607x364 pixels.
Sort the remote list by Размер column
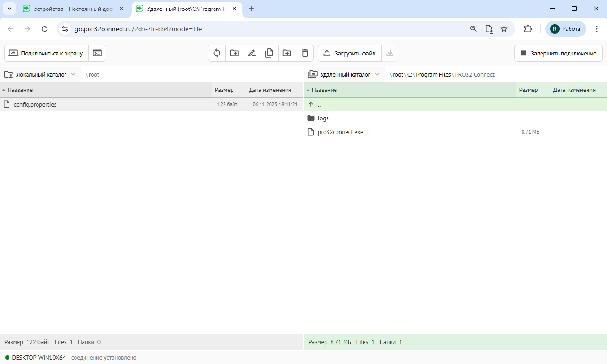tap(528, 90)
